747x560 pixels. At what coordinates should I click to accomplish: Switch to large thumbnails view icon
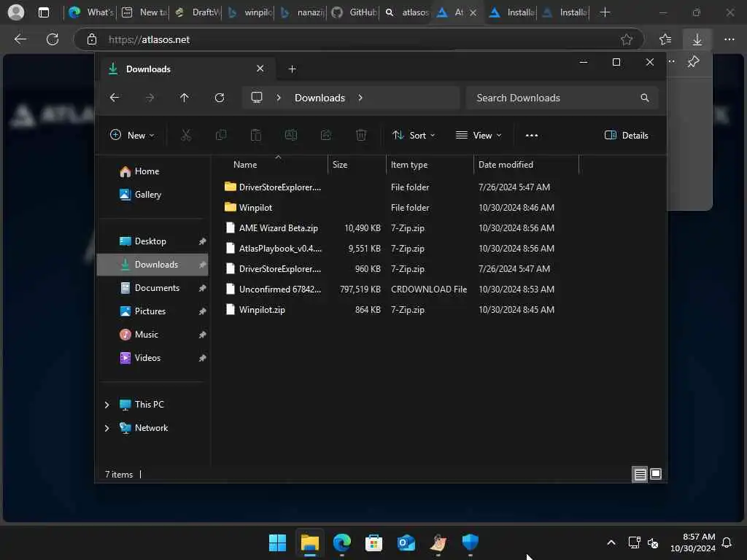[656, 474]
